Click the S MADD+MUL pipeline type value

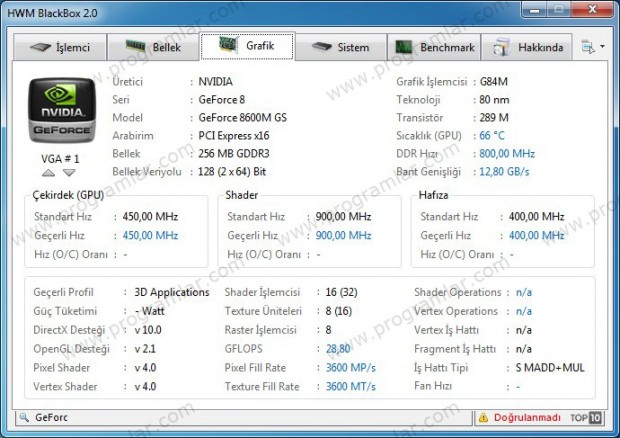pyautogui.click(x=550, y=368)
